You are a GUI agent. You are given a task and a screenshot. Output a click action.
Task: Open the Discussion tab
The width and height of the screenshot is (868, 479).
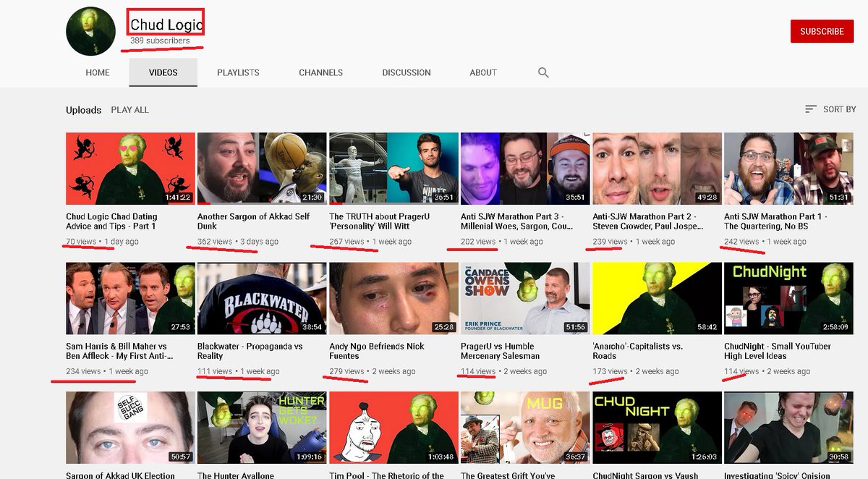tap(407, 72)
